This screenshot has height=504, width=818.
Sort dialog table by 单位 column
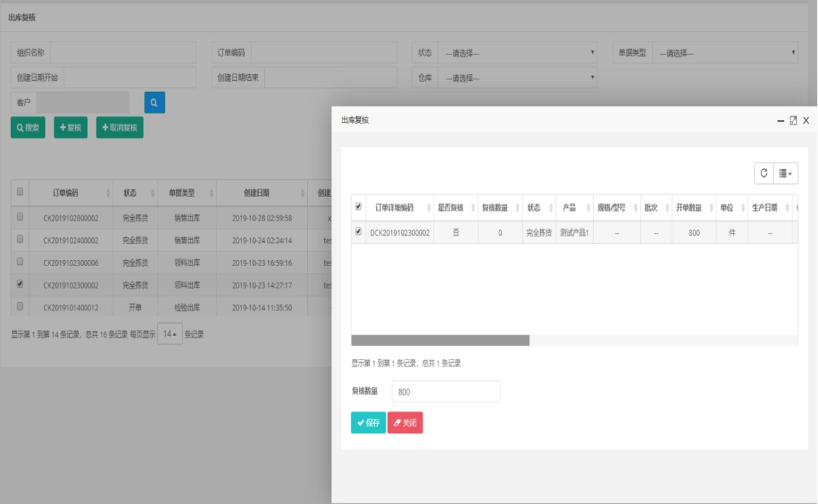[x=732, y=207]
